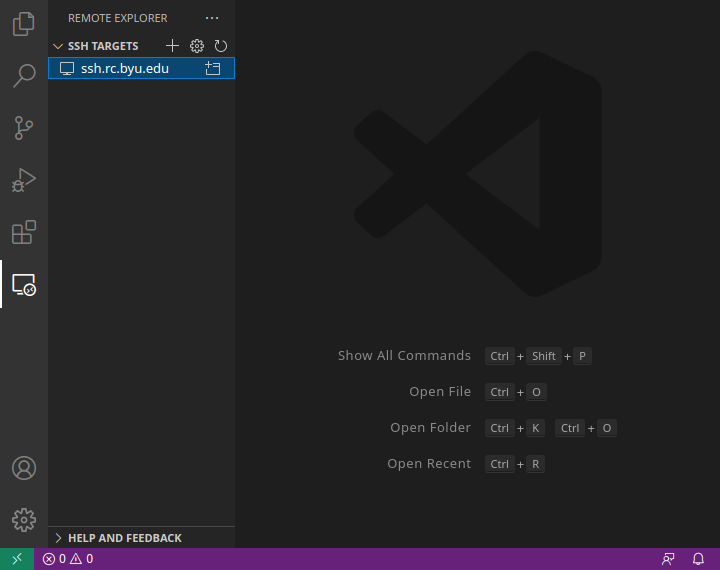Image resolution: width=720 pixels, height=570 pixels.
Task: Open the Extensions view icon
Action: coord(23,232)
